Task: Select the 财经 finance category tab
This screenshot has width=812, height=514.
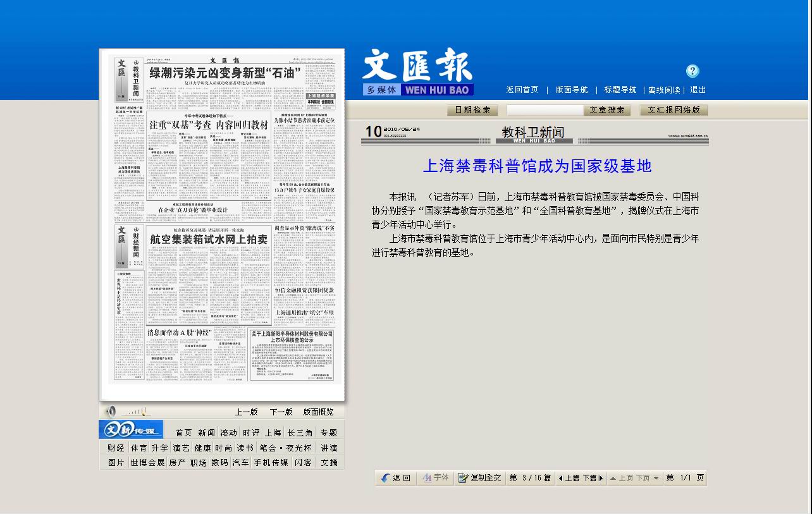Action: coord(116,448)
